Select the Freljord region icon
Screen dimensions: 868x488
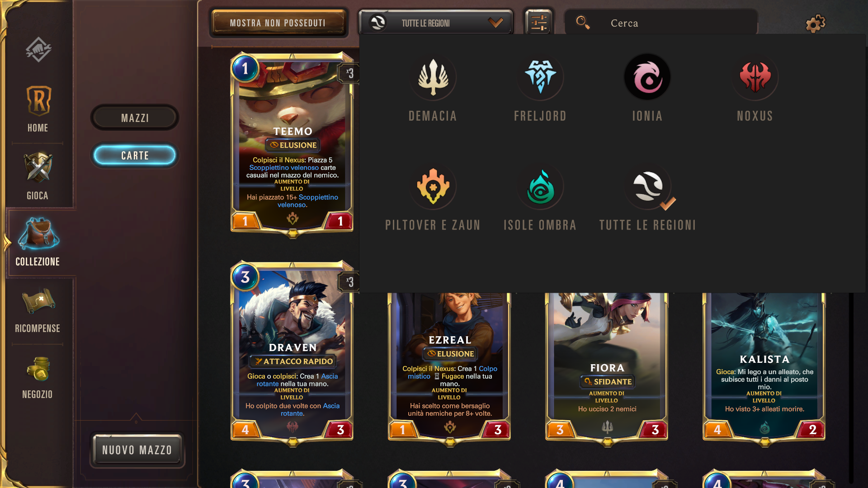540,77
